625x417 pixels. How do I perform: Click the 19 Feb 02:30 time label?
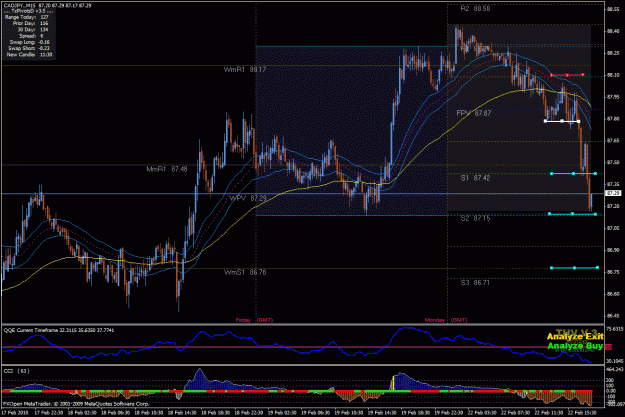(x=282, y=413)
